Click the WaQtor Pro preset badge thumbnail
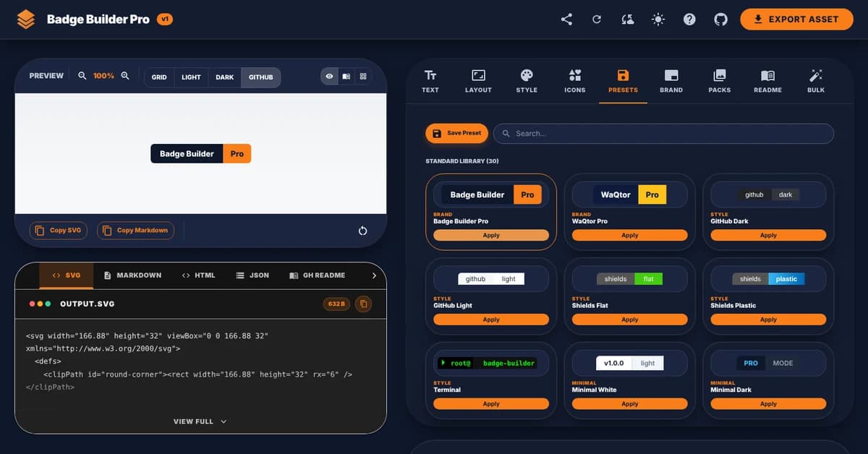 630,194
